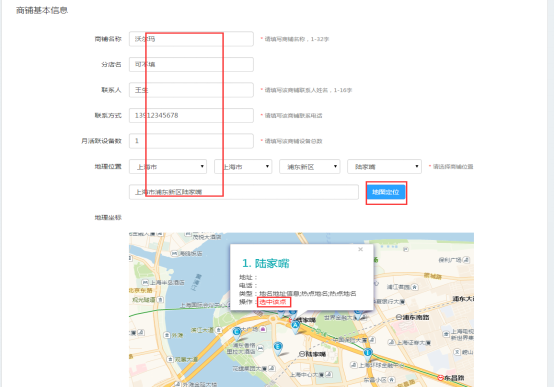Click the address field with 上海市浦东新区陆家嘴
554x387 pixels.
click(244, 192)
